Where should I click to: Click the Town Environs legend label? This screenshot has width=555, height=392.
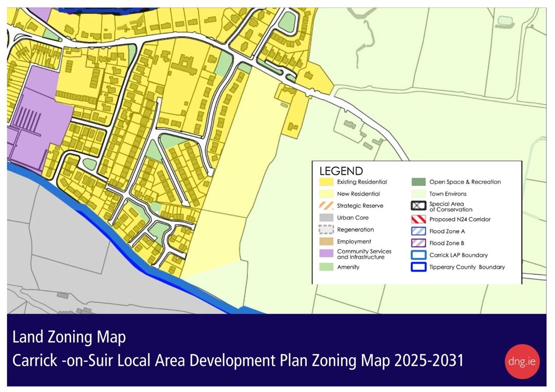pyautogui.click(x=448, y=194)
